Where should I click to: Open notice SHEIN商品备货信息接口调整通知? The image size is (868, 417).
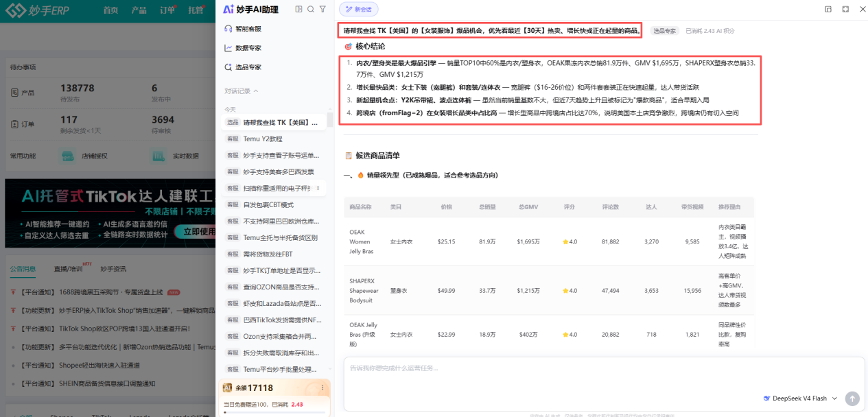89,383
